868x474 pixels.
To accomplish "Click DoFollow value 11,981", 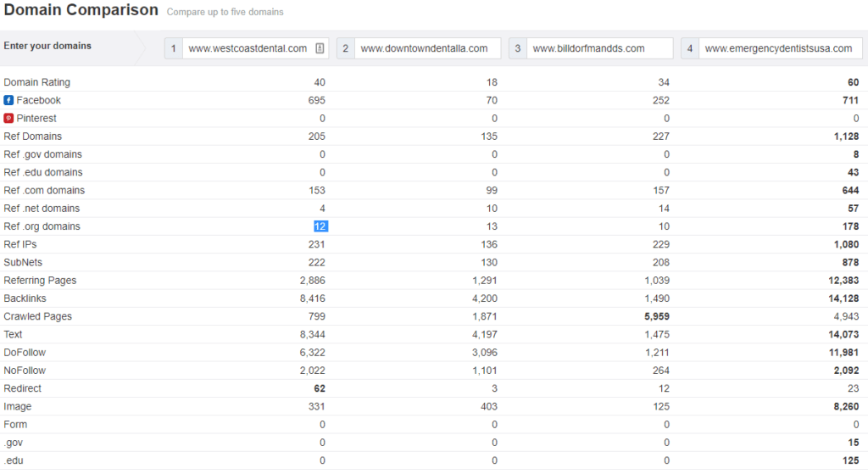I will coord(843,352).
